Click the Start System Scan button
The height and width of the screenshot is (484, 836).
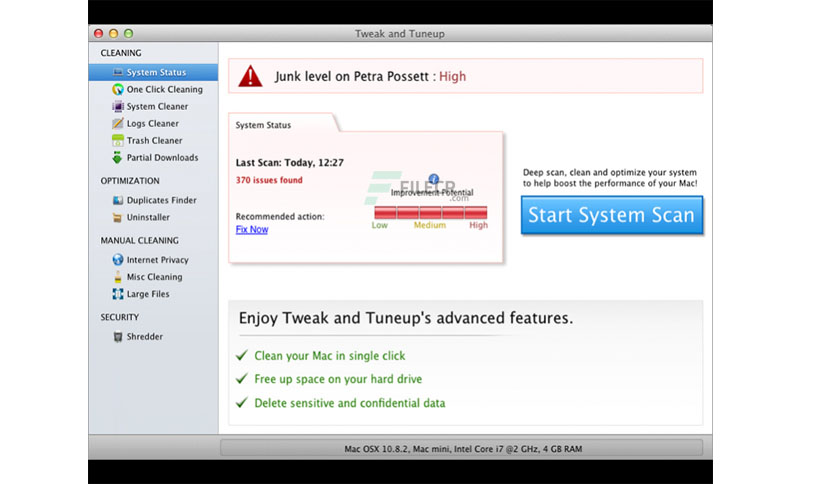coord(612,215)
